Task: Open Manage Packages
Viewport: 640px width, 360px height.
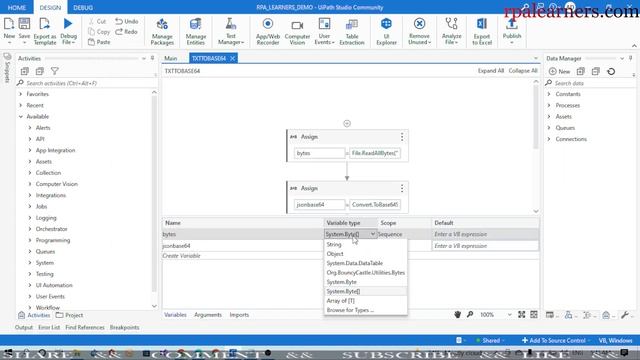Action: [x=162, y=31]
